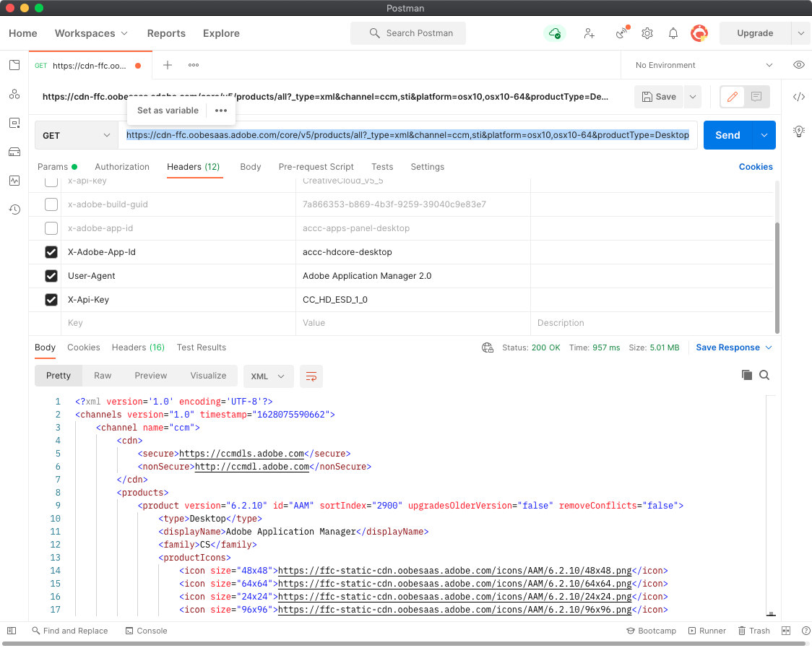Open the Reports menu item
This screenshot has height=648, width=812.
[166, 33]
